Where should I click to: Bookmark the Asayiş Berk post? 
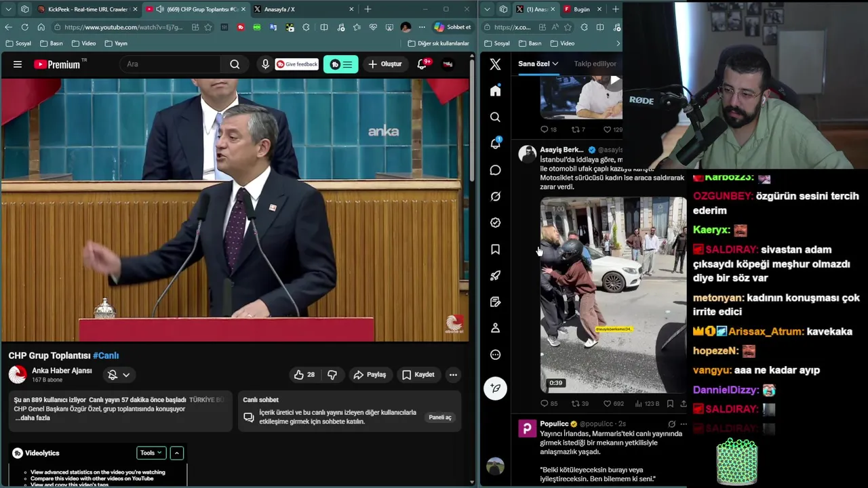(670, 404)
